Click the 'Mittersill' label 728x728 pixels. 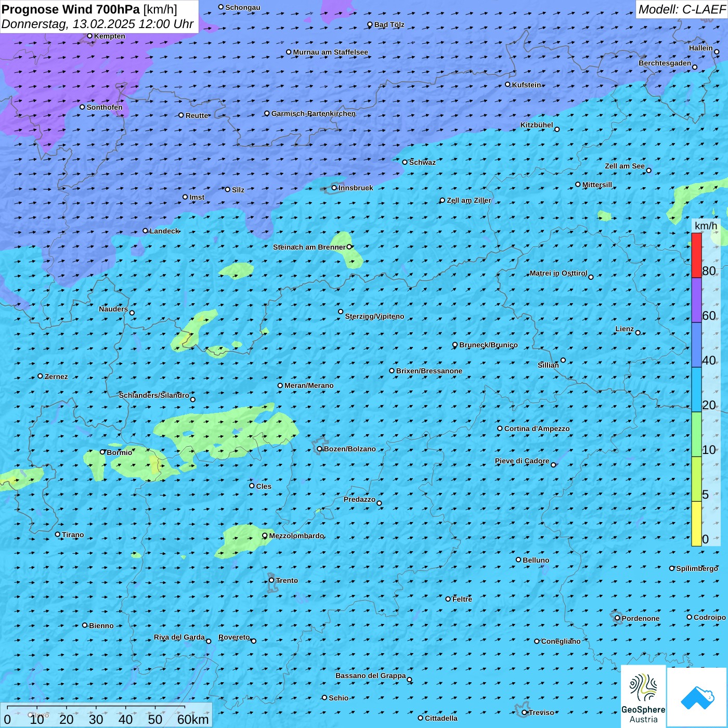coord(597,185)
